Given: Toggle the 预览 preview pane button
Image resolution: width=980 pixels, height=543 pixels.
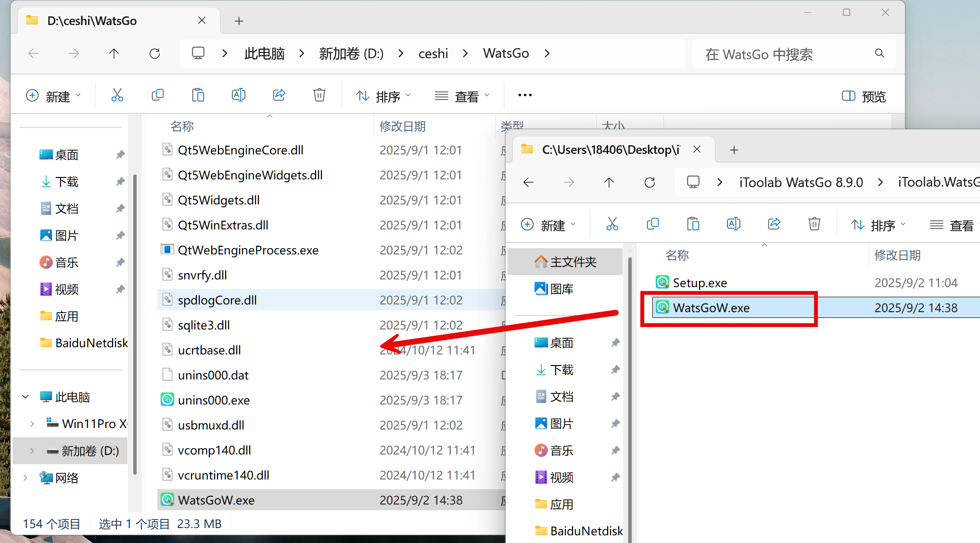Looking at the screenshot, I should point(864,96).
